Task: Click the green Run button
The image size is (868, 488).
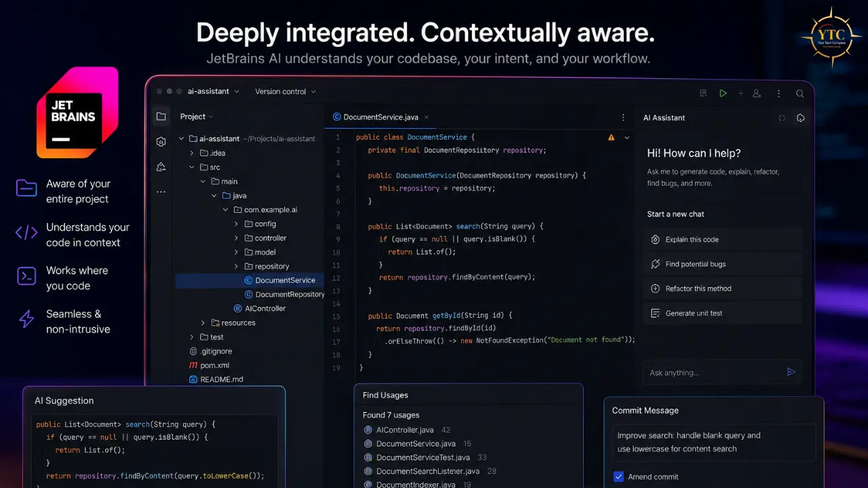Action: click(x=723, y=94)
